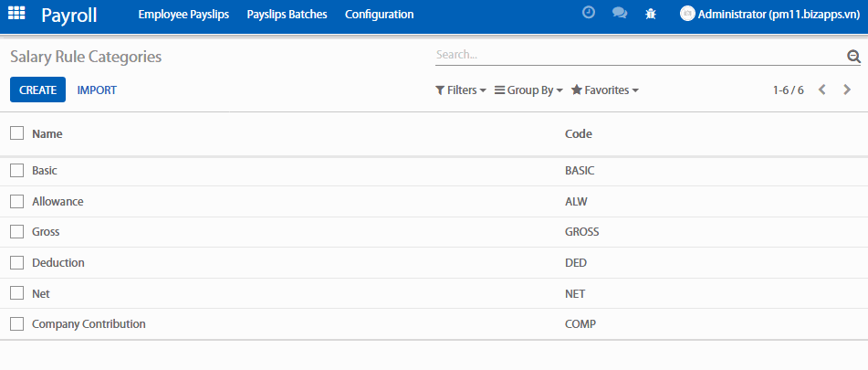The width and height of the screenshot is (868, 370).
Task: Click the IMPORT button
Action: (97, 90)
